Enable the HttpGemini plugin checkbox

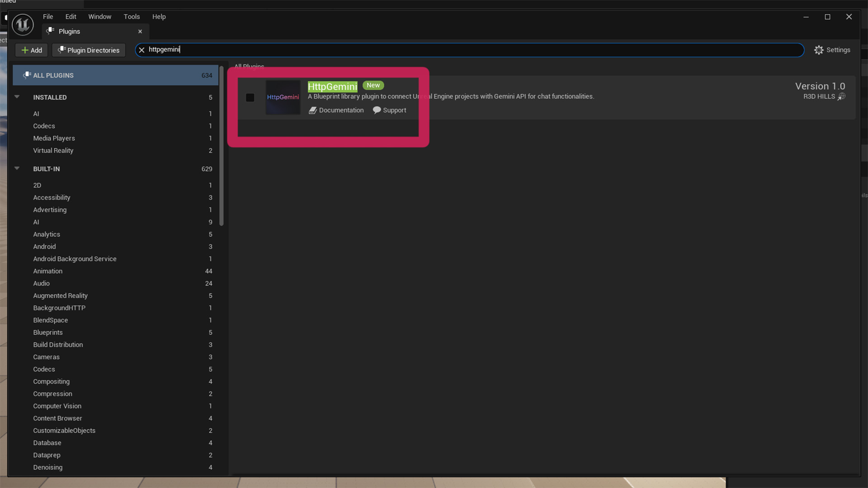(x=250, y=98)
